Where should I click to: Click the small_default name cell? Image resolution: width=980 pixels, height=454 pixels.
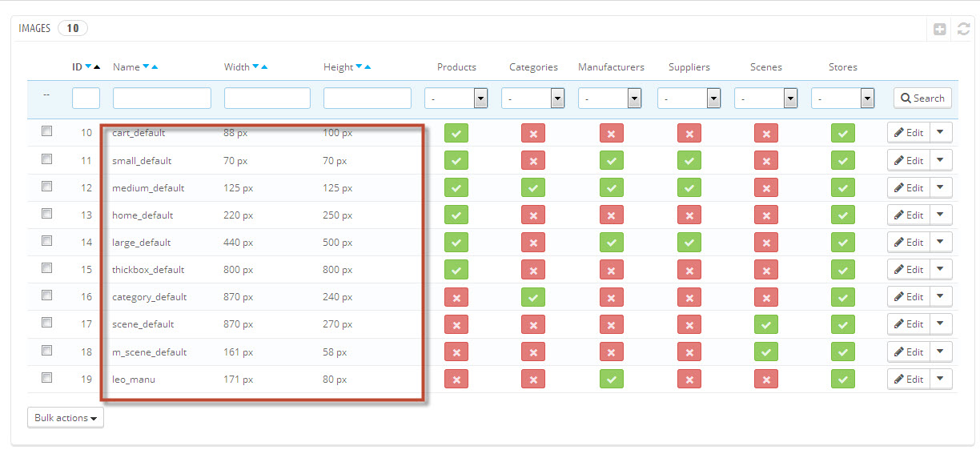tap(142, 161)
